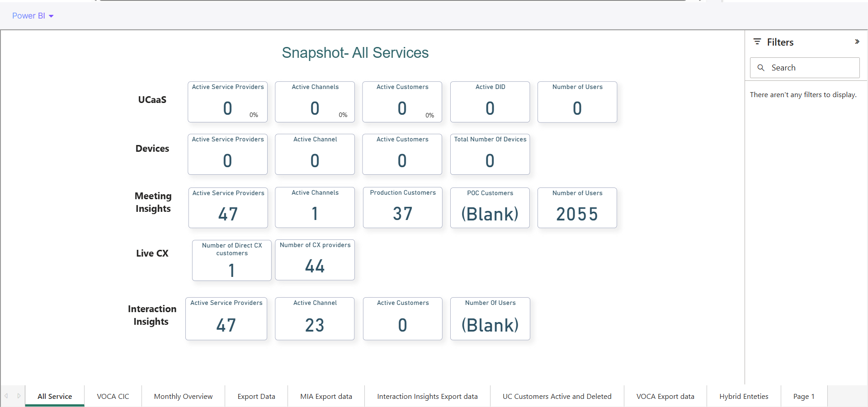The image size is (868, 407).
Task: Click the previous page tabs arrow
Action: (6, 396)
